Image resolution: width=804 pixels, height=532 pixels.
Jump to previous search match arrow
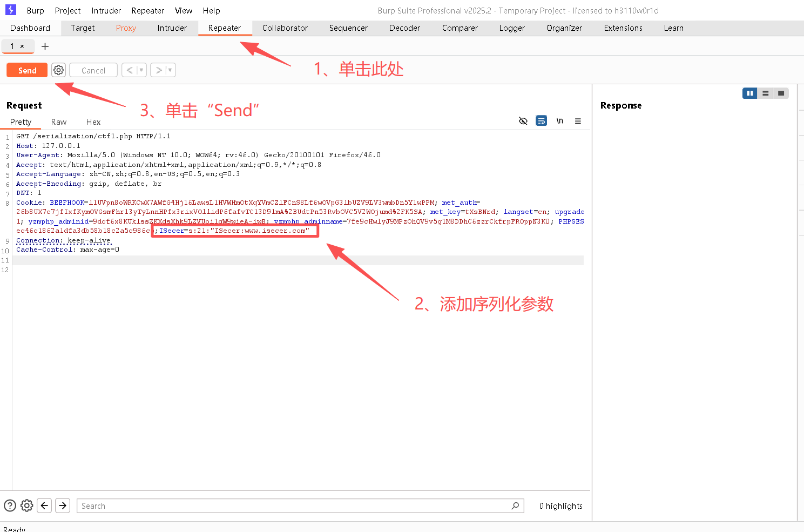45,506
